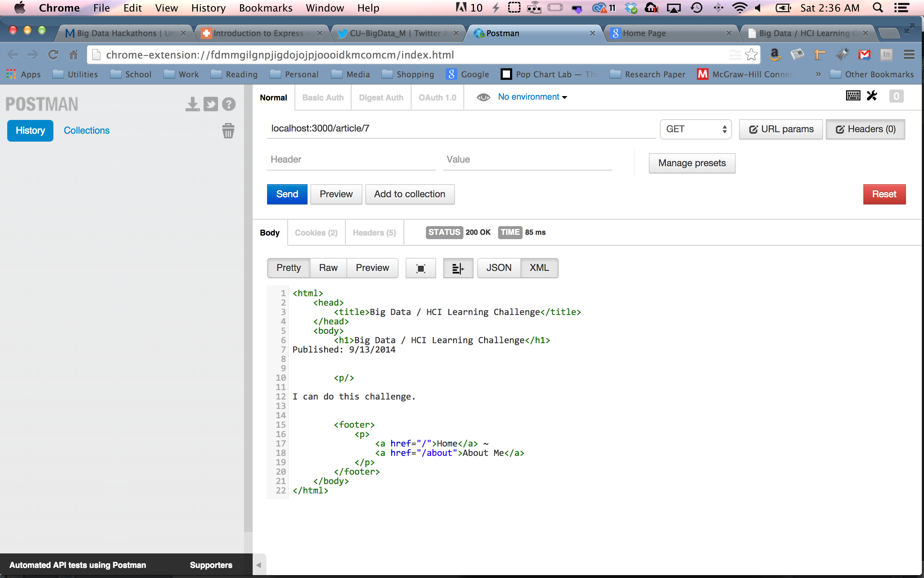Viewport: 924px width, 578px height.
Task: Click Manage presets button
Action: 692,163
